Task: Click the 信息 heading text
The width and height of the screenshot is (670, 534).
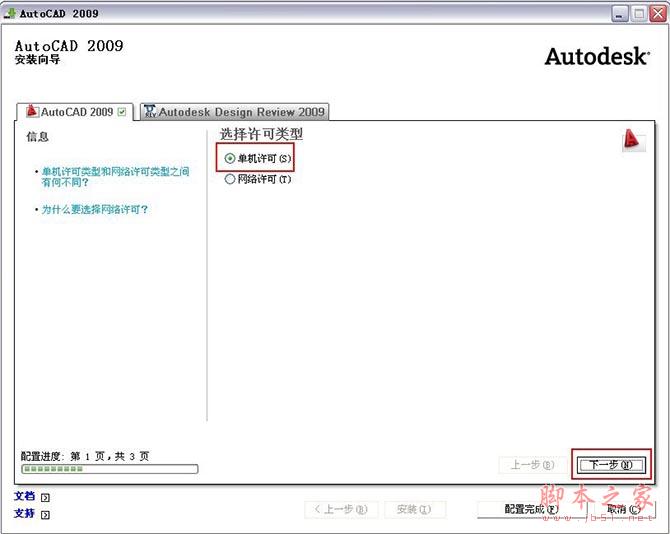Action: coord(38,137)
